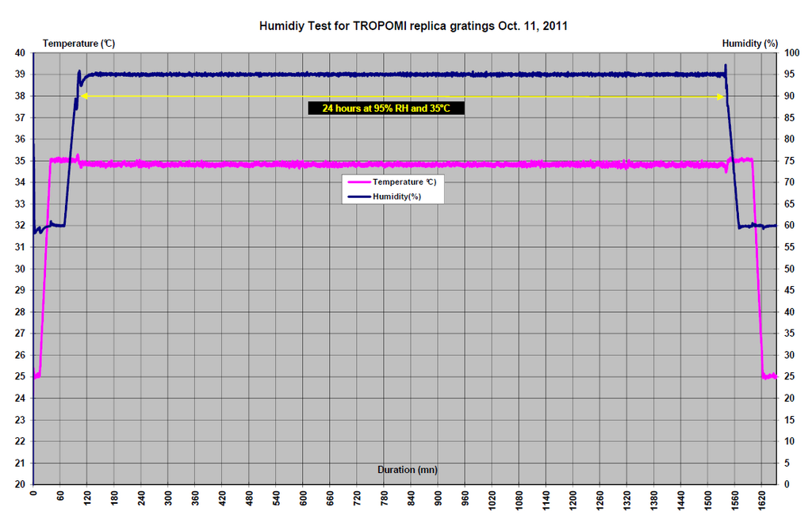Click the left axis value 25

tap(20, 376)
